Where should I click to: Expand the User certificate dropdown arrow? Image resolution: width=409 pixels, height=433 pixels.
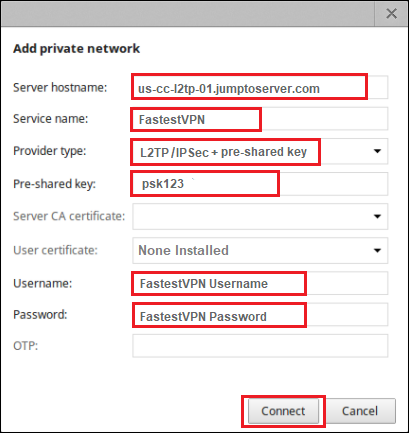coord(377,250)
